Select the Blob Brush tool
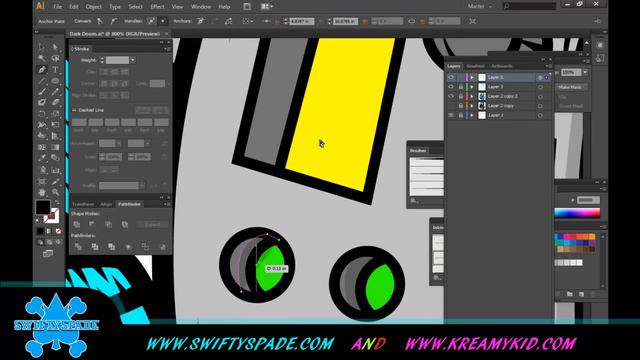The width and height of the screenshot is (640, 360). coord(42,102)
